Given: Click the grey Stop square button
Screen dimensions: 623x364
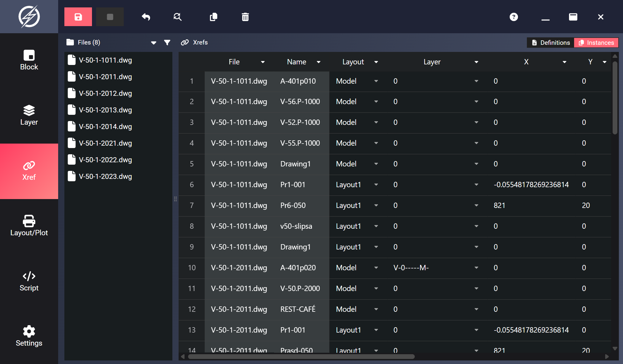Looking at the screenshot, I should point(110,17).
